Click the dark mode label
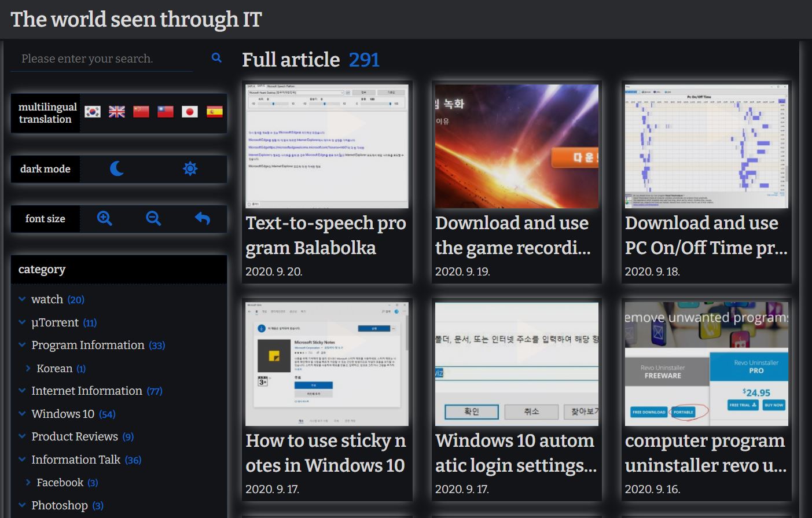Screen dimensions: 812x518 coord(45,169)
